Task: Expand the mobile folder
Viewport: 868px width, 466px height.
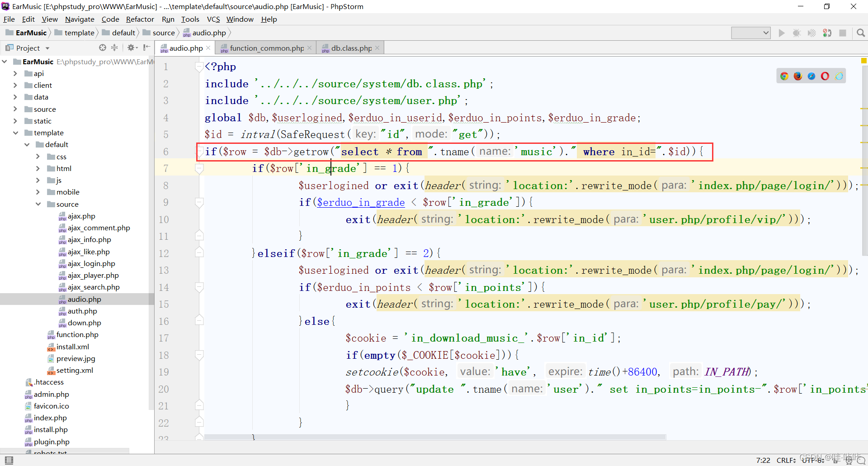Action: (x=38, y=192)
